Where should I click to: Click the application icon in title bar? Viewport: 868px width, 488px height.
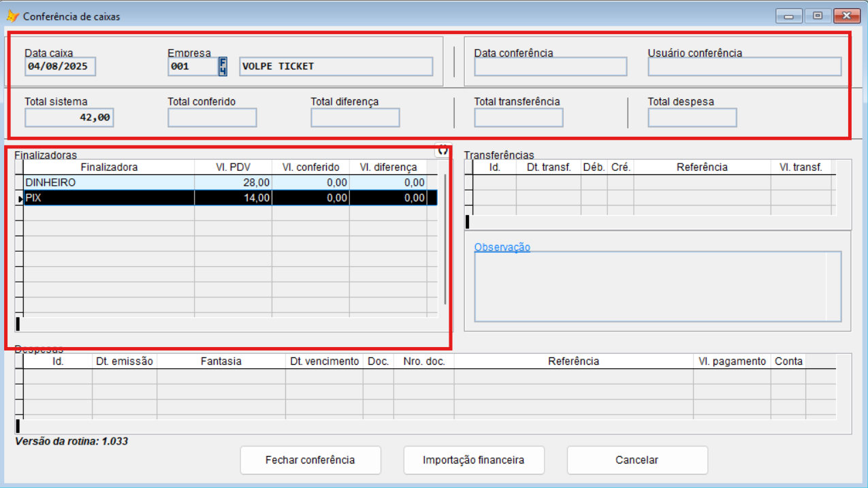coord(12,16)
